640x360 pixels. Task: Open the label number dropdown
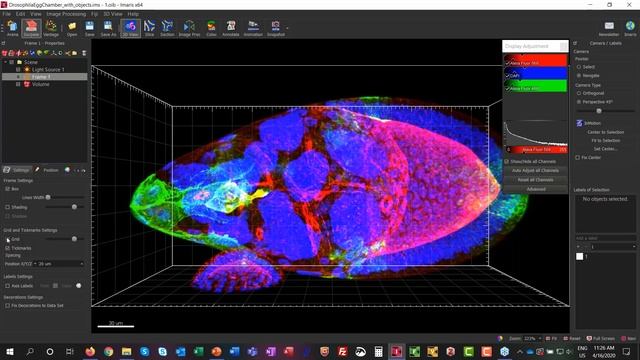(613, 247)
